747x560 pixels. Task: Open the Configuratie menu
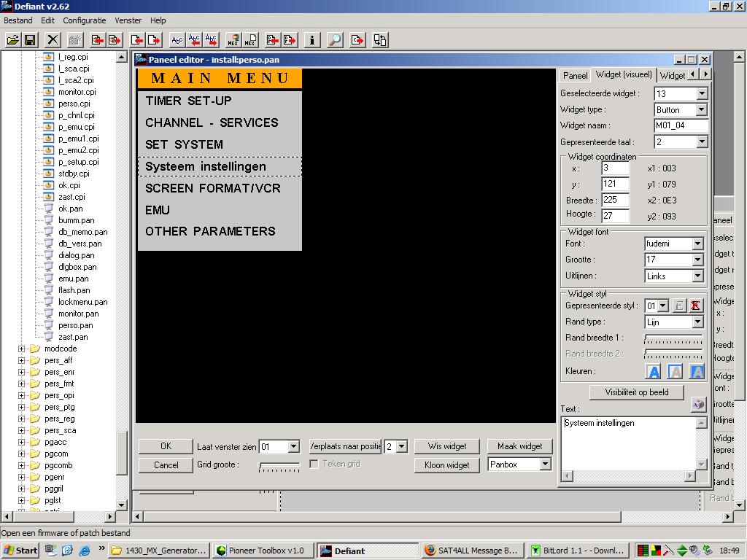pos(85,20)
